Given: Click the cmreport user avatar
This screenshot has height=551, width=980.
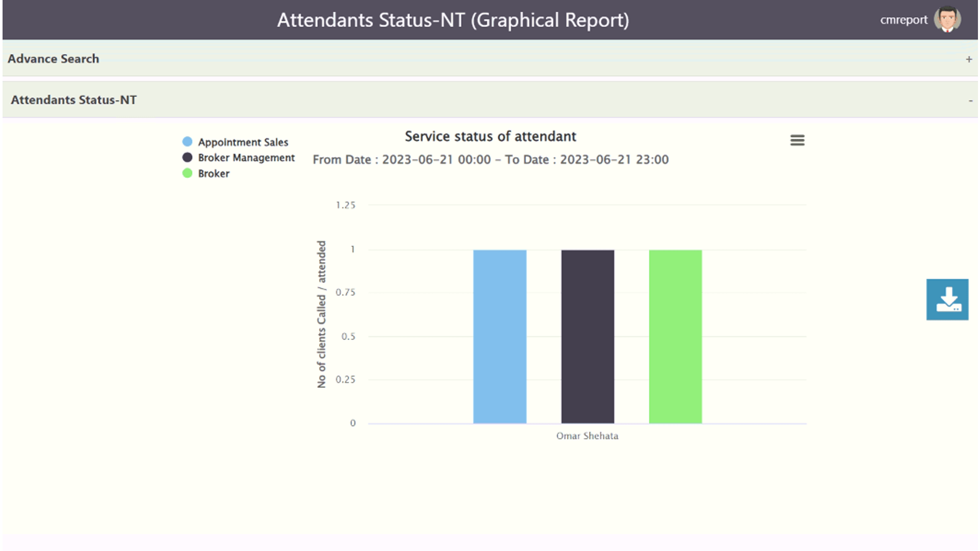Looking at the screenshot, I should point(947,19).
